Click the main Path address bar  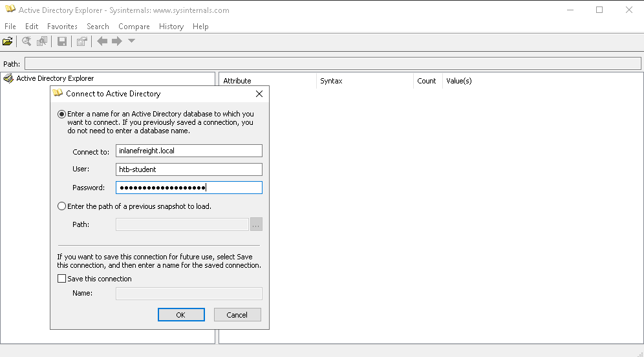click(x=333, y=63)
